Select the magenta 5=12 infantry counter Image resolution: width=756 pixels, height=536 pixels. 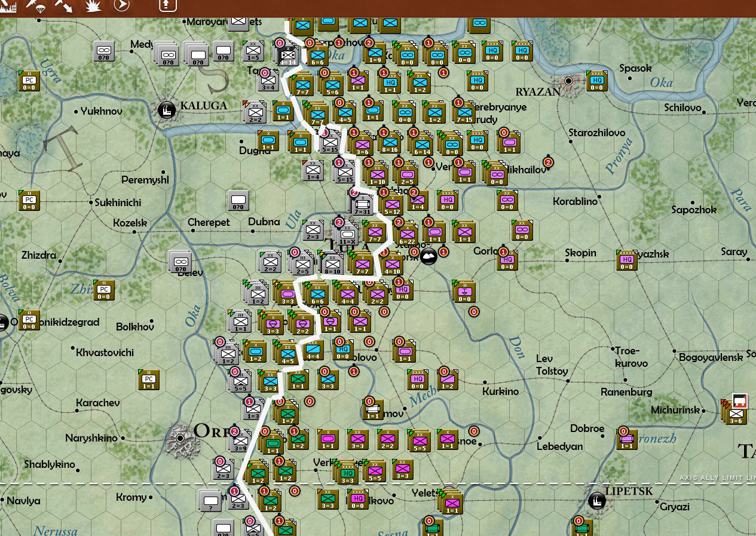pyautogui.click(x=392, y=205)
